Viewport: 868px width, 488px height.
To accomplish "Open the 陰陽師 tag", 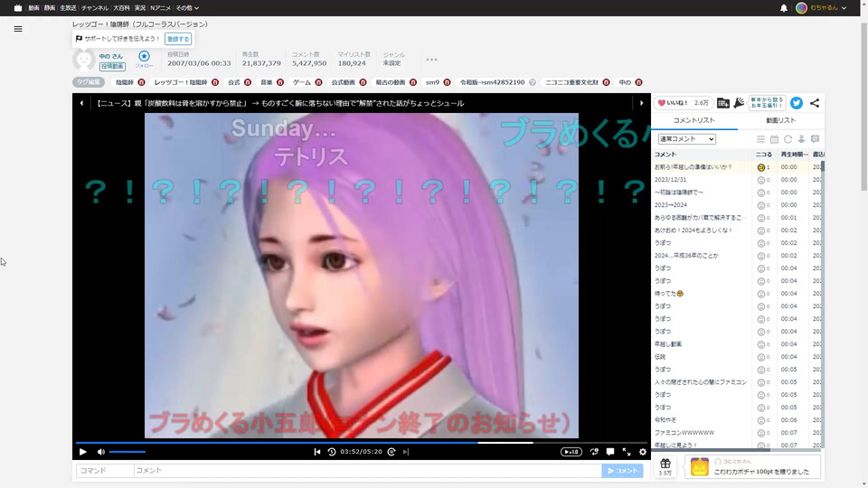I will [x=125, y=82].
